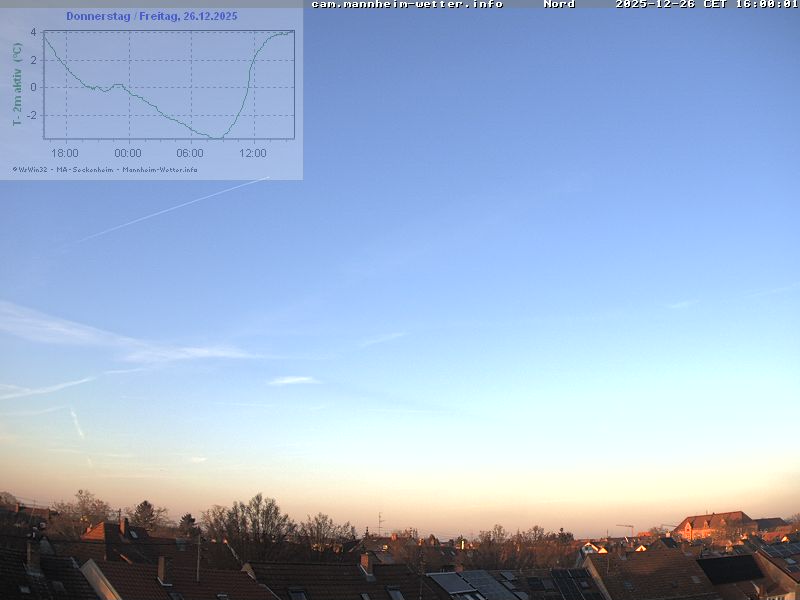Click the Nord direction label
The width and height of the screenshot is (800, 600).
point(559,5)
